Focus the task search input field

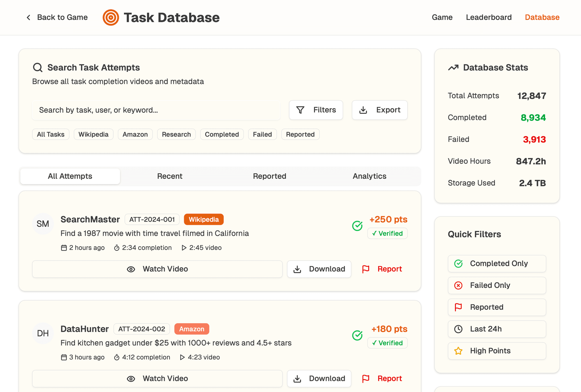coord(156,110)
